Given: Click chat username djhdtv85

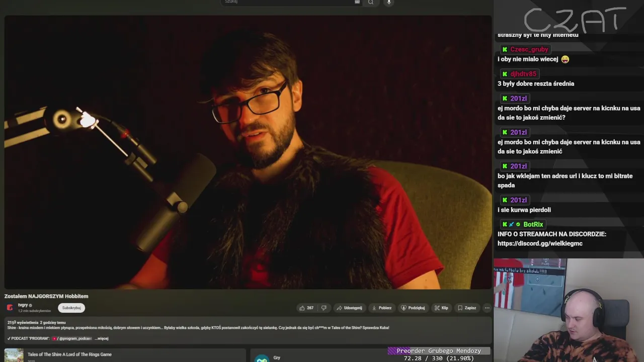Looking at the screenshot, I should click(523, 74).
